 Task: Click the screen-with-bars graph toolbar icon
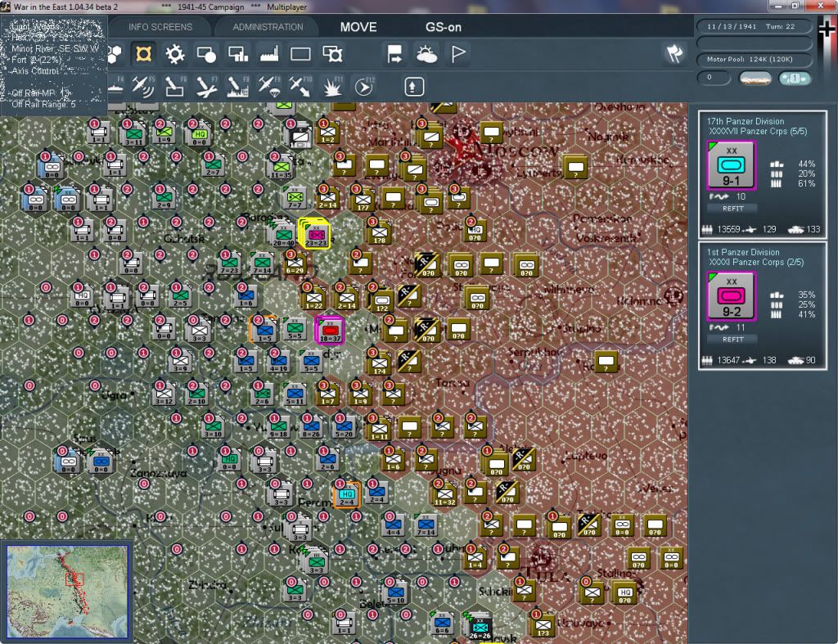coord(238,54)
